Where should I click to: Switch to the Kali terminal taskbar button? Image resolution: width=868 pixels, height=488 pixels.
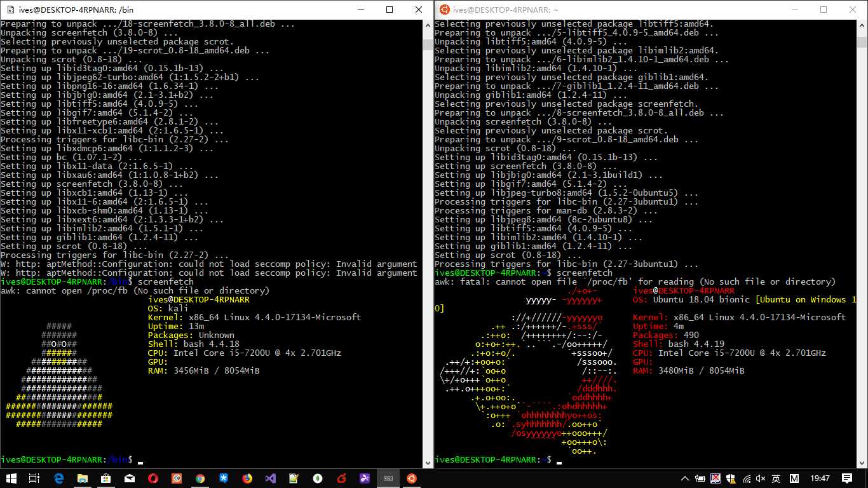click(x=388, y=478)
